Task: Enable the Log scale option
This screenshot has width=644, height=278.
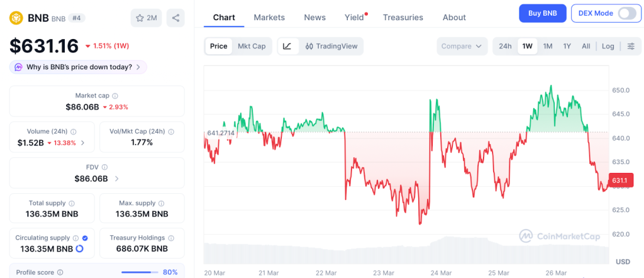Action: [x=608, y=46]
